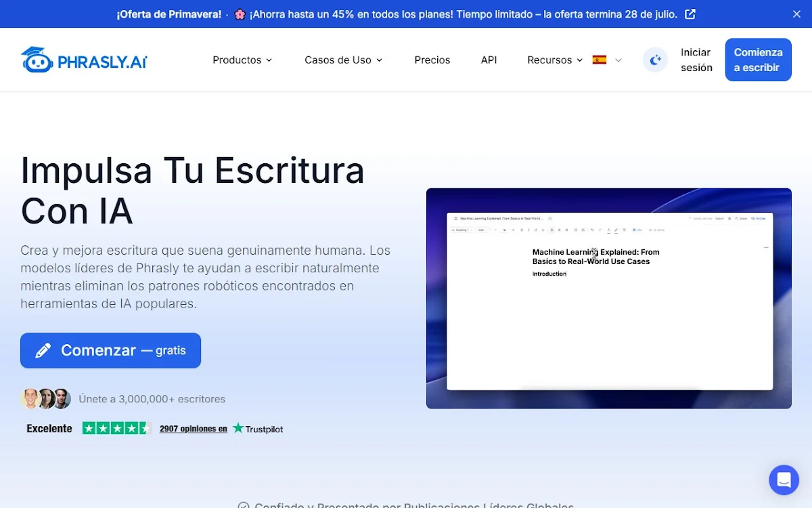
Task: Go to Precios page
Action: (x=432, y=60)
